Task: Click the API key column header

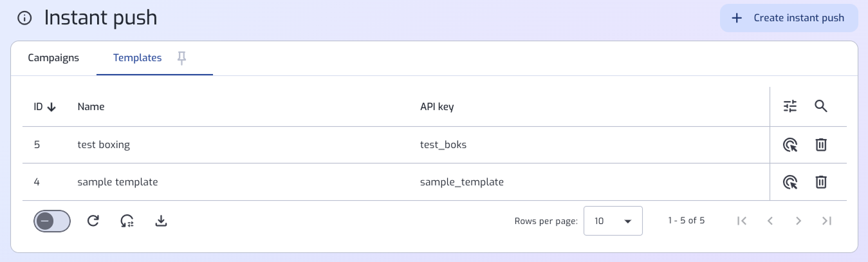Action: tap(437, 107)
